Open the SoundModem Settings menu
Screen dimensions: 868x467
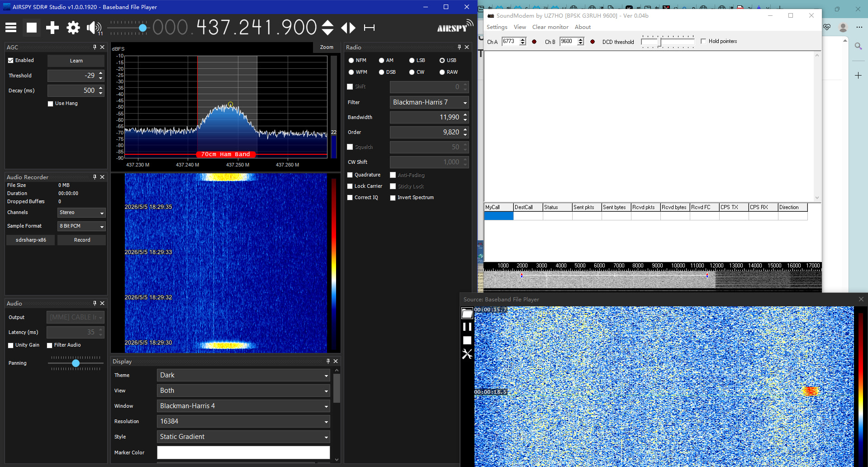pos(497,27)
